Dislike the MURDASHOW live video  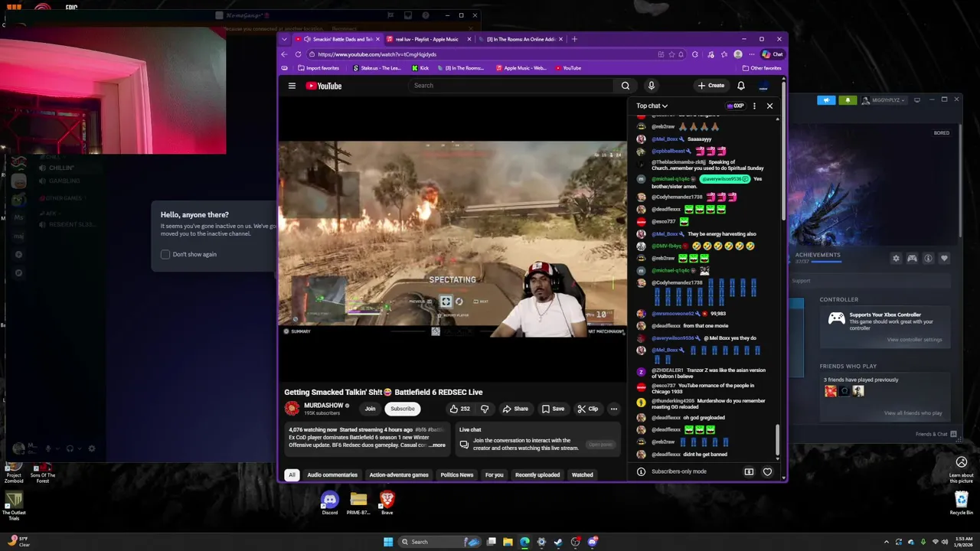[484, 409]
